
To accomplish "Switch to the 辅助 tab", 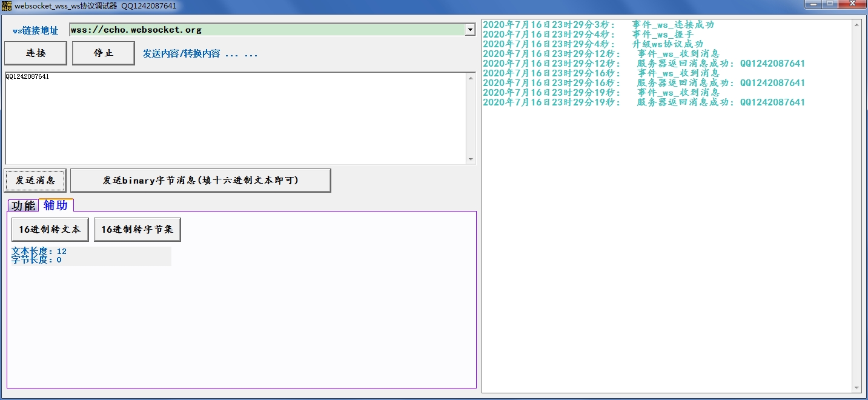I will (56, 205).
